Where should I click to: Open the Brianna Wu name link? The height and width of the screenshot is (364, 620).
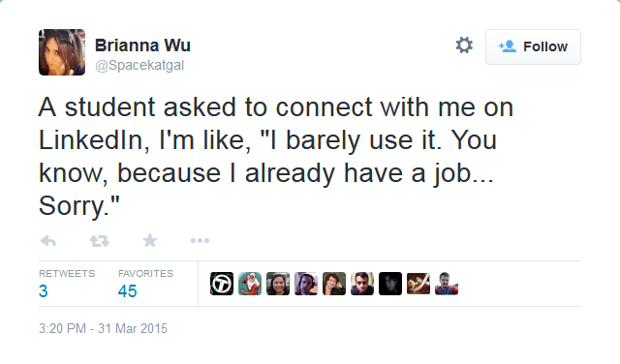(142, 45)
